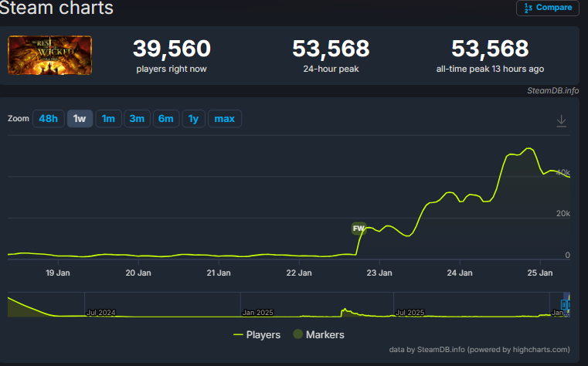Open the SteamDB.info credit link
Image resolution: width=588 pixels, height=366 pixels.
[552, 90]
